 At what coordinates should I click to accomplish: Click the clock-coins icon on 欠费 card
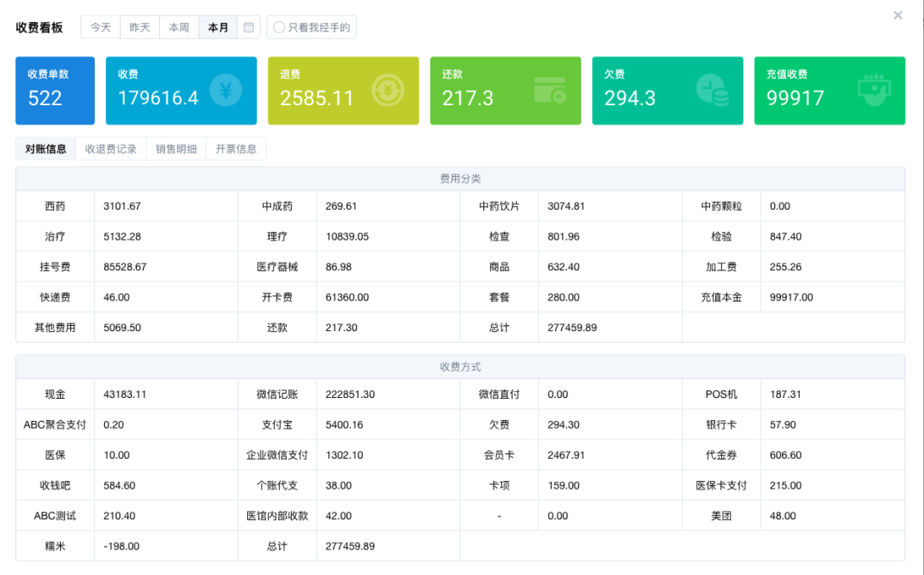(712, 90)
